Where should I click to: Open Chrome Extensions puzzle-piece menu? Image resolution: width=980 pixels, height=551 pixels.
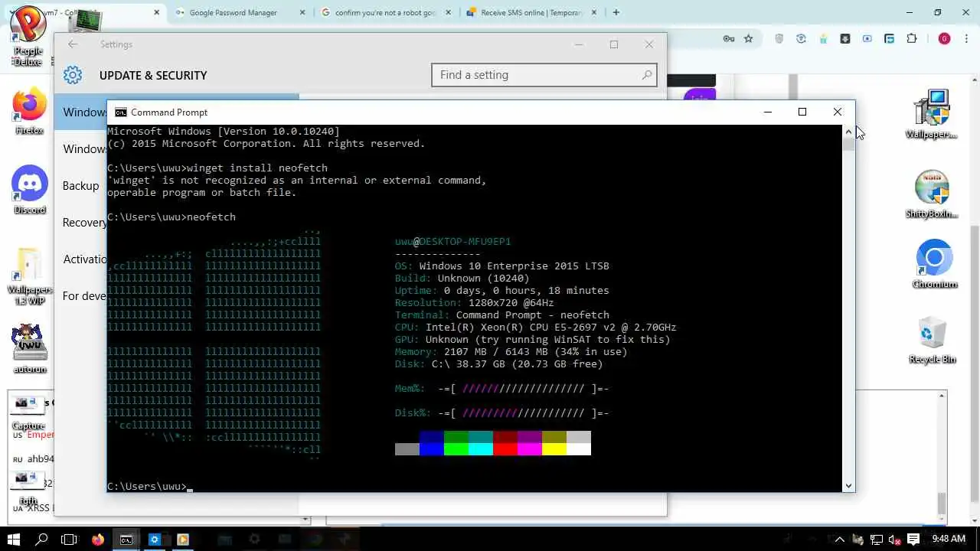[x=911, y=38]
